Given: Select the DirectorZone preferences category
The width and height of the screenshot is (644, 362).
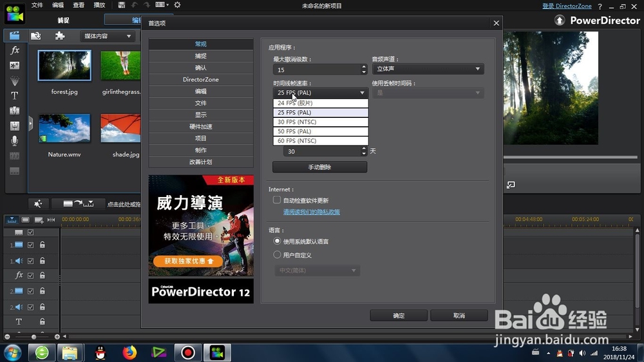Looking at the screenshot, I should tap(201, 79).
